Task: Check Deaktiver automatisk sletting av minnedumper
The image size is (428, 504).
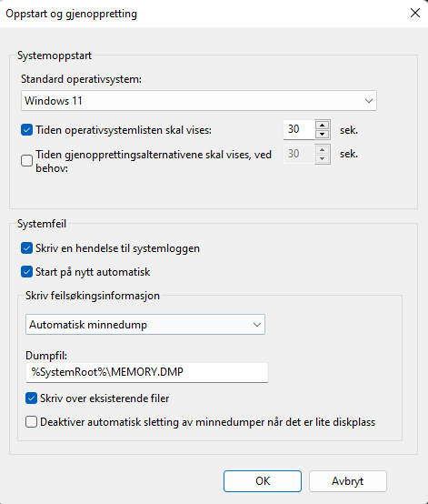Action: pos(31,422)
